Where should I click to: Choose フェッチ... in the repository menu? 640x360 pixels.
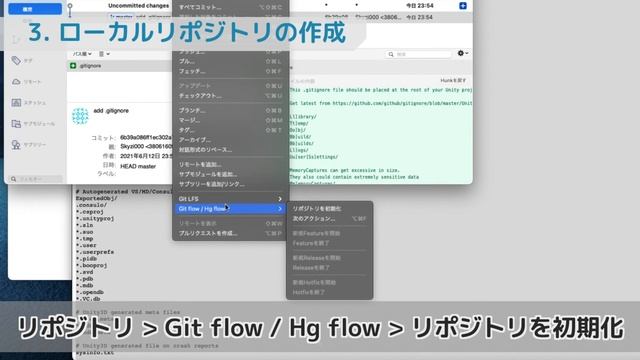click(230, 71)
